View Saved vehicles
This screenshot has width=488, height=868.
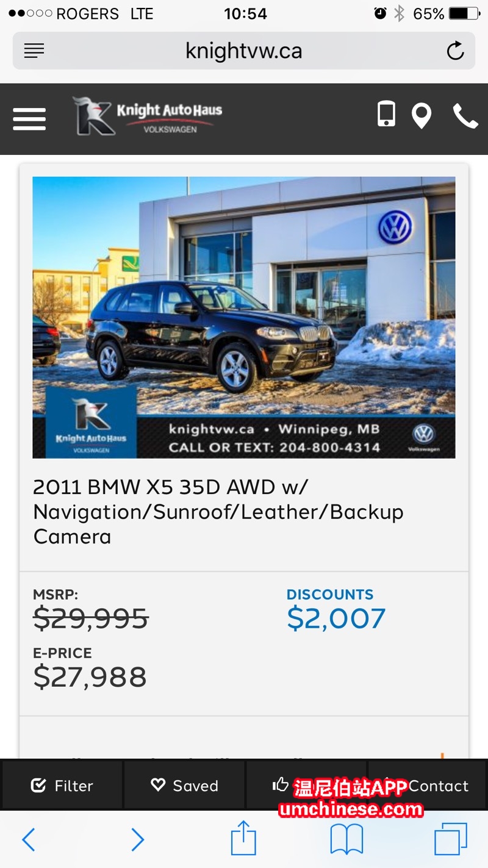pos(184,785)
